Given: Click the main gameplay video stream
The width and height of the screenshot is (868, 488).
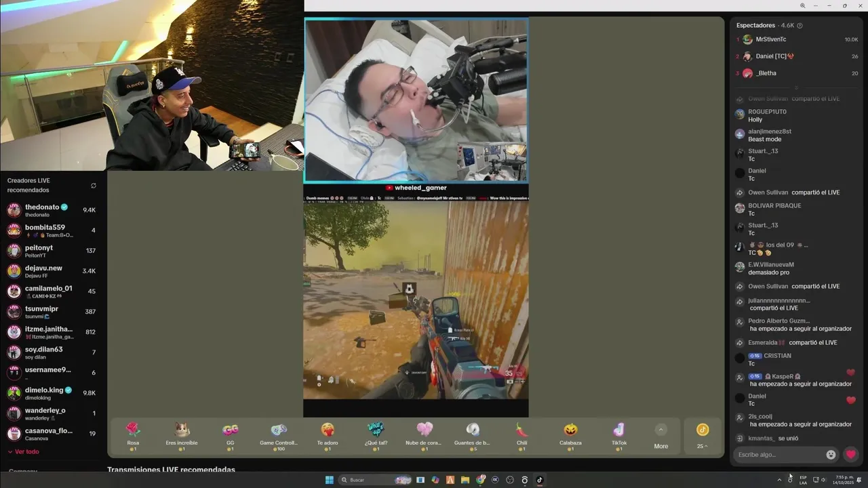Looking at the screenshot, I should [x=416, y=300].
